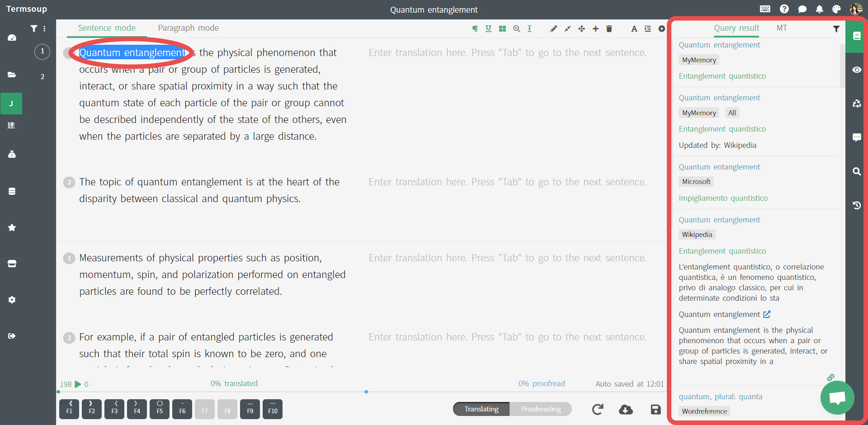Open the recycle icon in right sidebar
The height and width of the screenshot is (425, 868).
coord(857,104)
